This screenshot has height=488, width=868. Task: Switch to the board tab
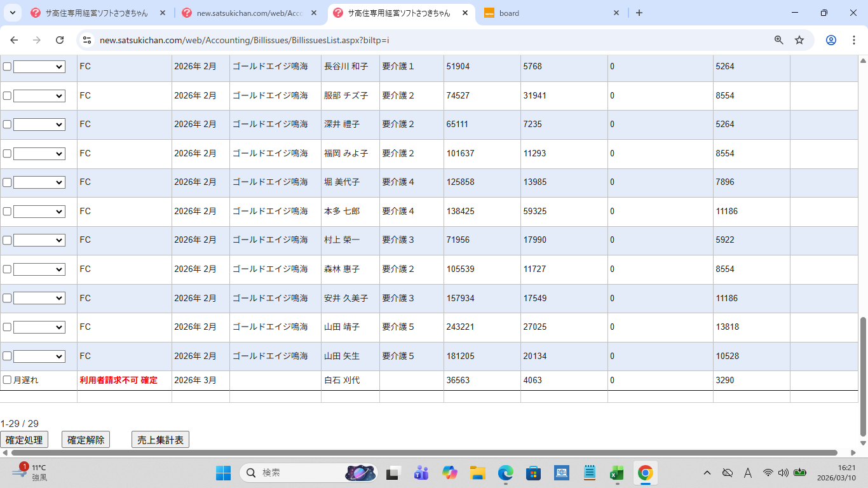(x=546, y=13)
